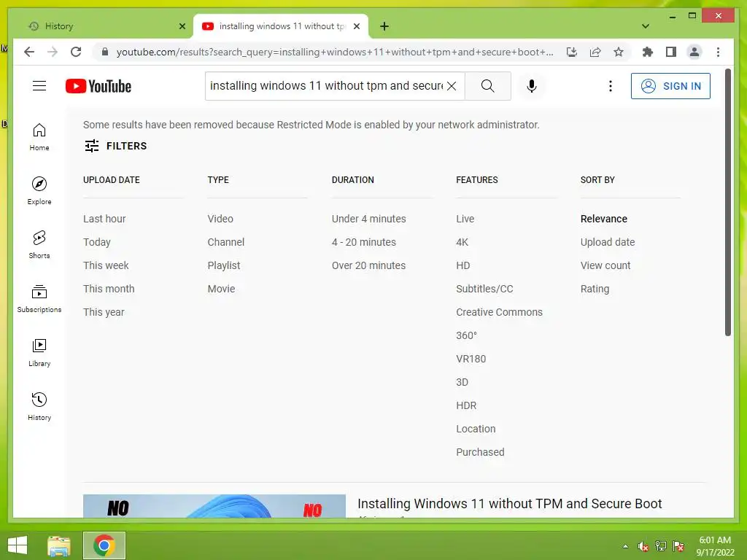Click the install/download icon in address bar

[x=572, y=52]
